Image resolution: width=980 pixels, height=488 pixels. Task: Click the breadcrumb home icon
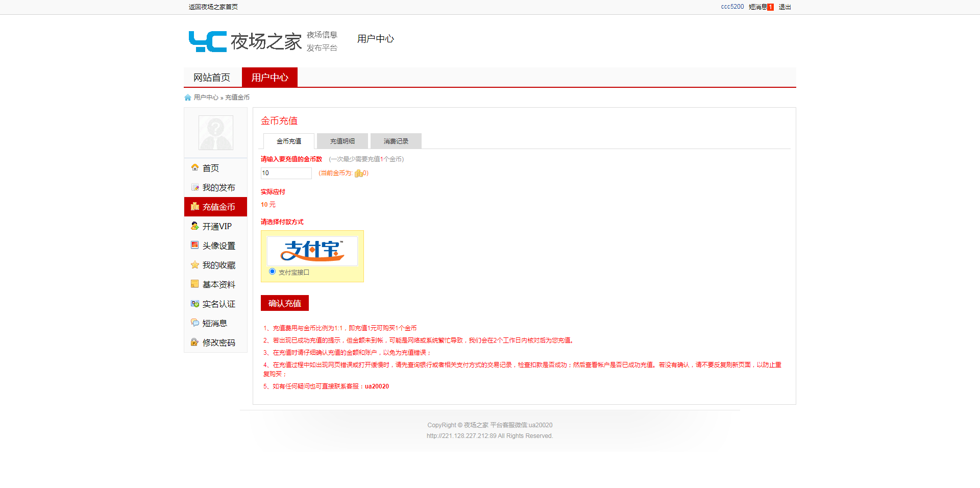click(x=188, y=97)
